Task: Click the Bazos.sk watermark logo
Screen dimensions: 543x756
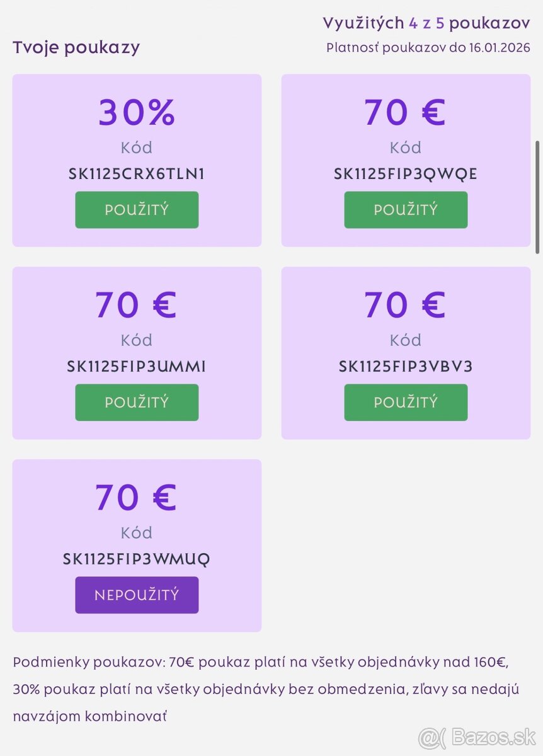Action: (x=477, y=736)
